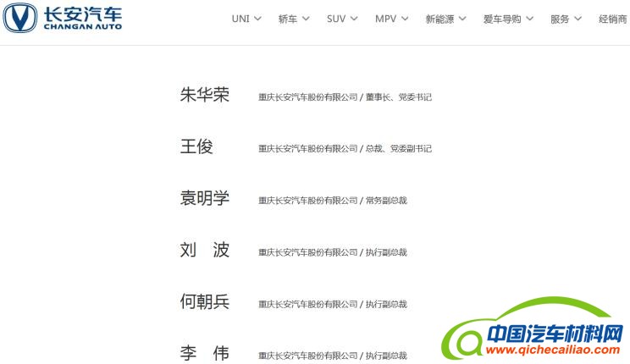Expand the UNI dropdown chevron

coord(258,19)
